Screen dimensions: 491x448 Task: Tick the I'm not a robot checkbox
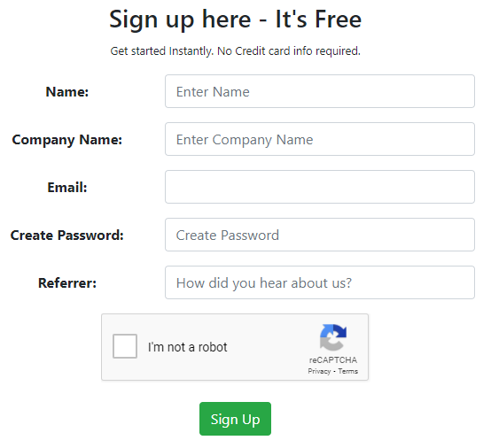point(125,346)
